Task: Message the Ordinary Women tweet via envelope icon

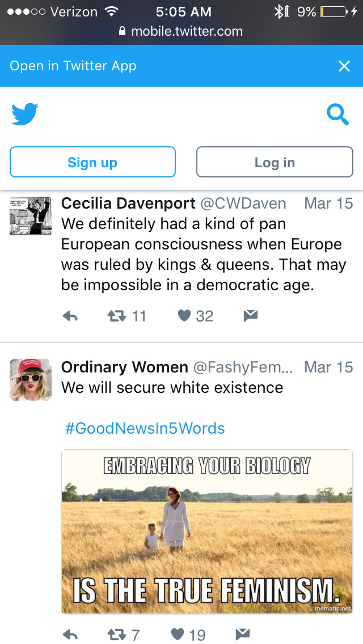Action: point(242,634)
